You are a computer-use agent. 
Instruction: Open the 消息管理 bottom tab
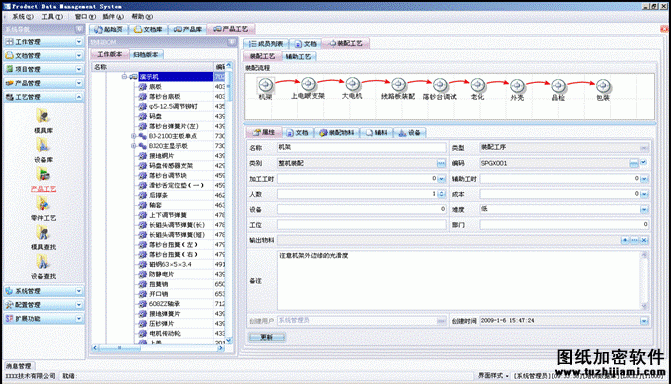[19, 366]
